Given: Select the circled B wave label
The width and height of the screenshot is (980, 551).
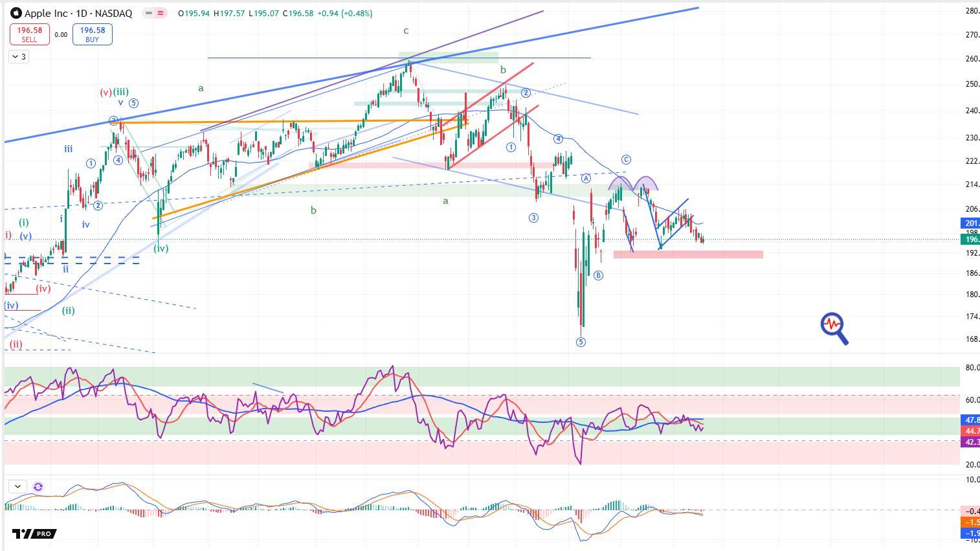Looking at the screenshot, I should [598, 275].
